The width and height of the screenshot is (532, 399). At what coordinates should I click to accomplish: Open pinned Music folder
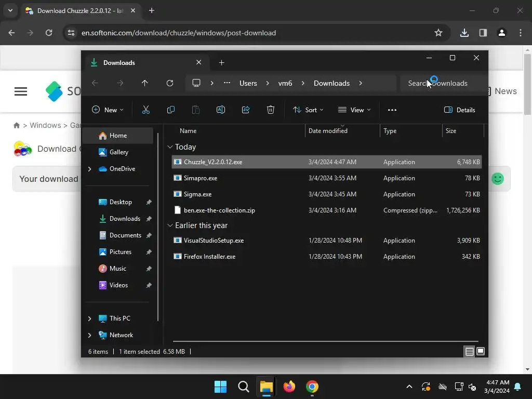pos(118,269)
